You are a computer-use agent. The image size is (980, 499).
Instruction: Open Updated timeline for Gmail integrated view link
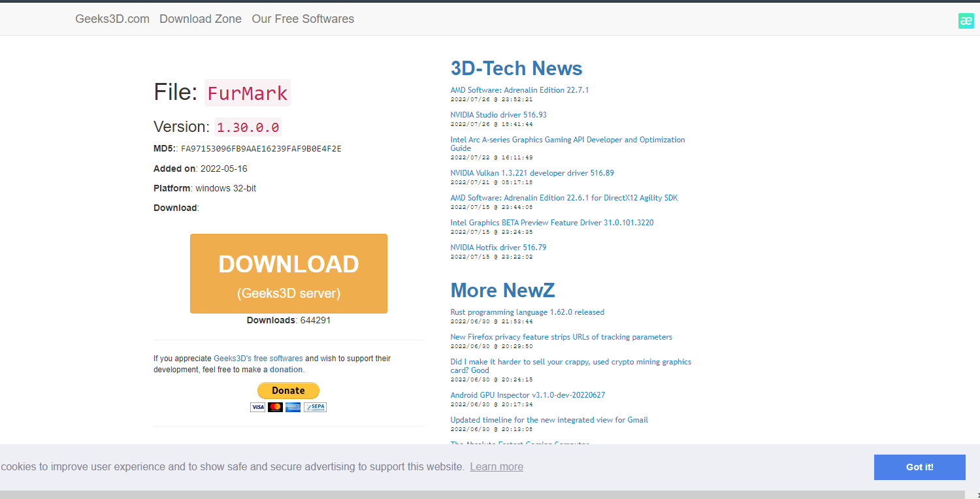point(549,420)
